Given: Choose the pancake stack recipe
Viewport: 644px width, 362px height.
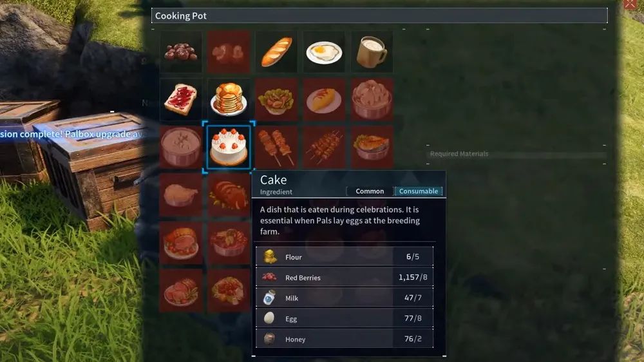Looking at the screenshot, I should [229, 99].
